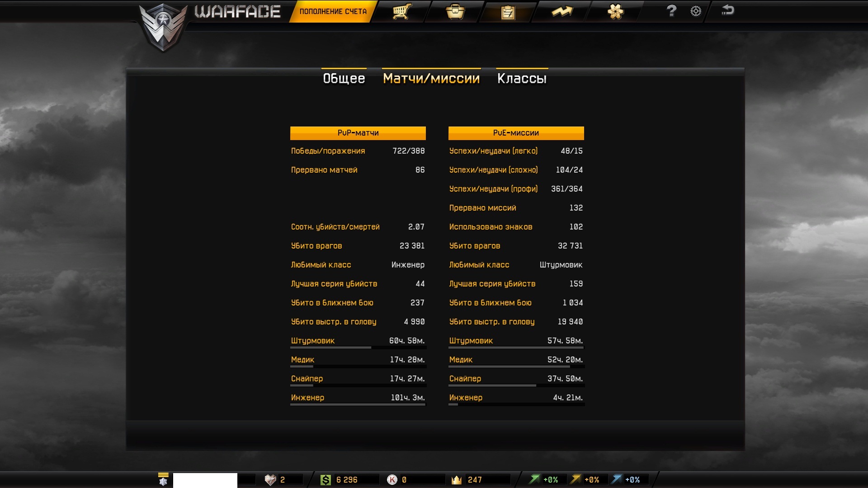Open the shop cart icon
The height and width of the screenshot is (488, 868).
pos(401,11)
